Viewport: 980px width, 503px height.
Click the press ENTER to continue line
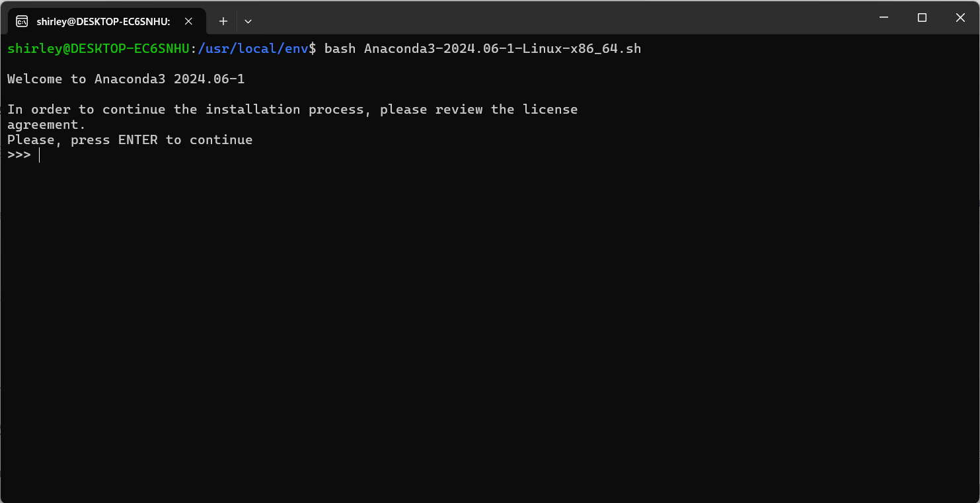pos(130,139)
